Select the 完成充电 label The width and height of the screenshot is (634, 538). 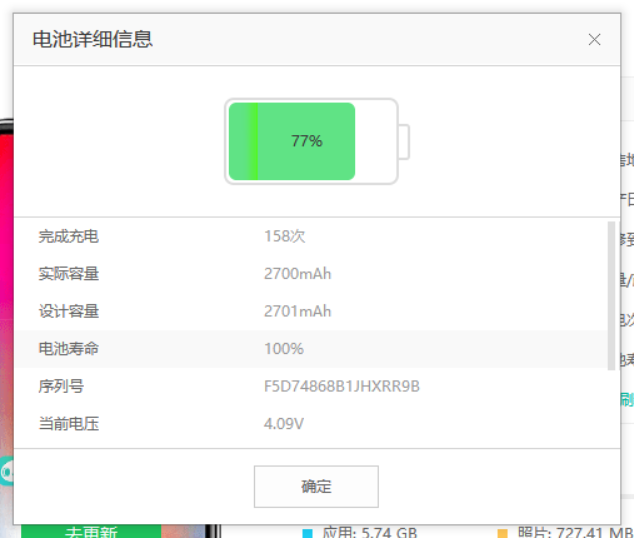pos(68,236)
